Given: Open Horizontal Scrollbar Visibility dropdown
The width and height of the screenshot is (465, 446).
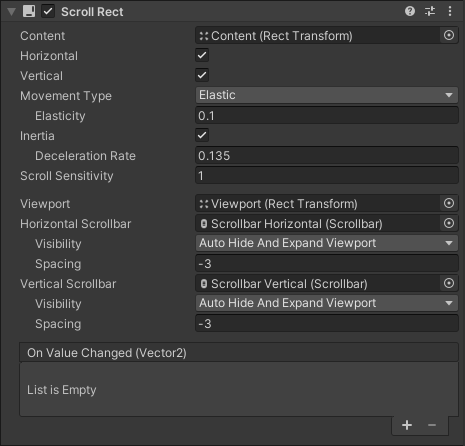Looking at the screenshot, I should coord(327,243).
